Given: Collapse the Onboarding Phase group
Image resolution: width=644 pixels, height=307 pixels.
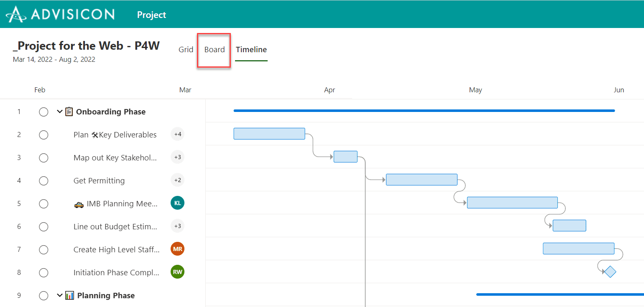Looking at the screenshot, I should point(59,112).
